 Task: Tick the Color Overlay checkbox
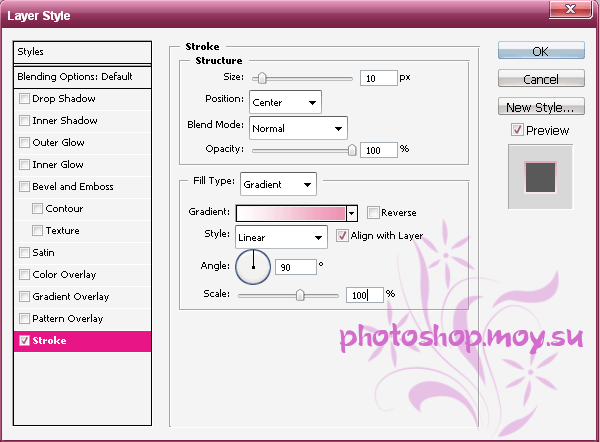[24, 274]
